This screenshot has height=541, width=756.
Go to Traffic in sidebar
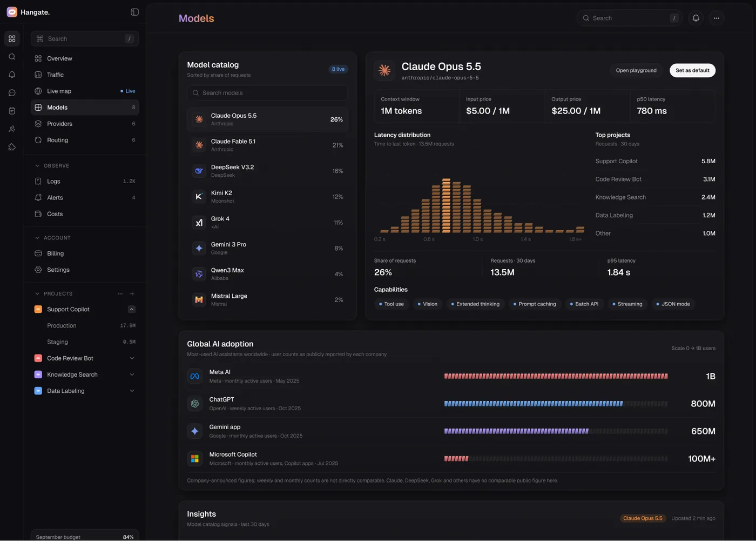[x=85, y=75]
